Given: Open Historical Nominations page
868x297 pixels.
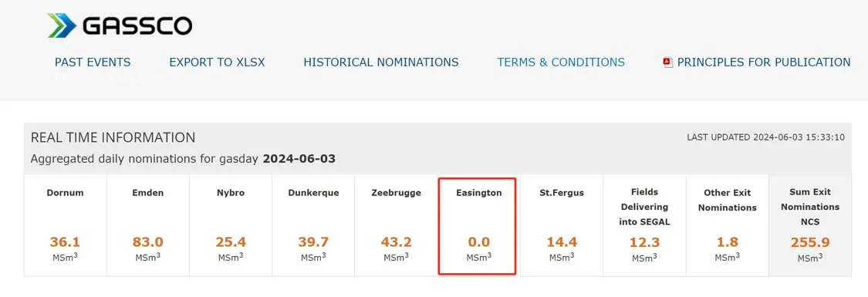Looking at the screenshot, I should 381,62.
